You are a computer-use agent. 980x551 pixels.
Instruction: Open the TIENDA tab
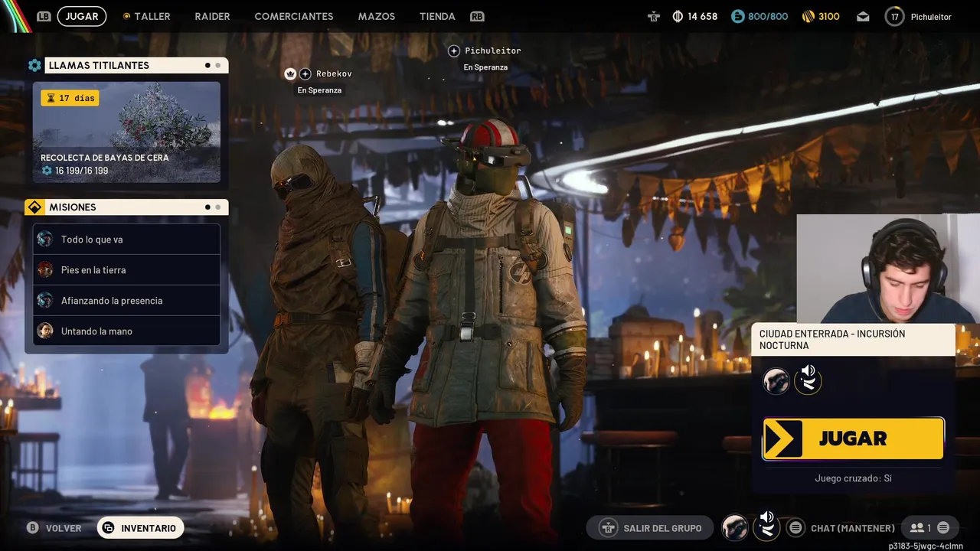(437, 16)
